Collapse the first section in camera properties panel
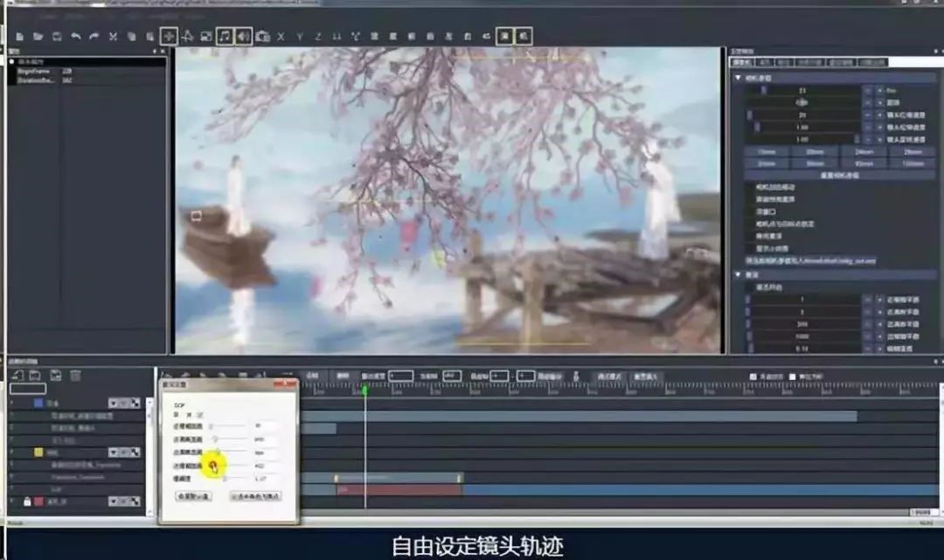Screen dimensions: 944x560 click(x=738, y=78)
